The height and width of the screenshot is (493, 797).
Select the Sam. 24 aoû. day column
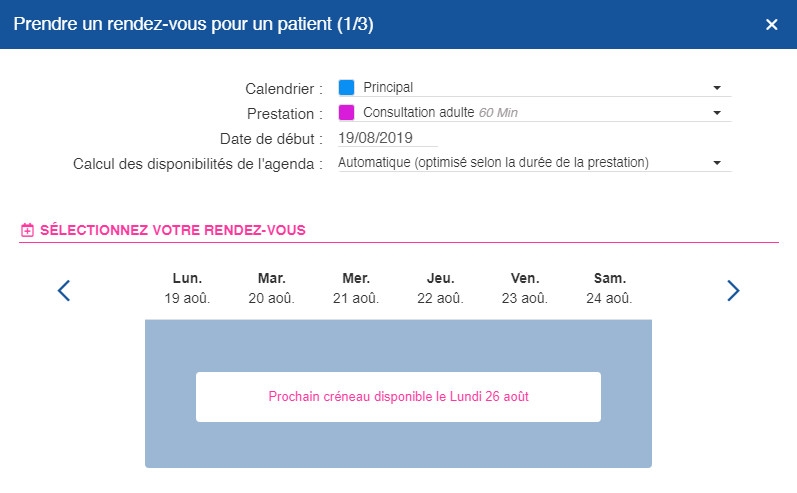click(x=609, y=288)
